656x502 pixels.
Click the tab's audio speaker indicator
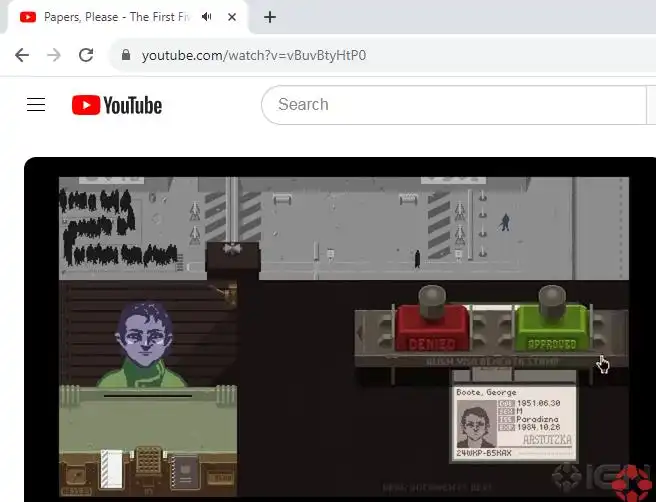(207, 17)
